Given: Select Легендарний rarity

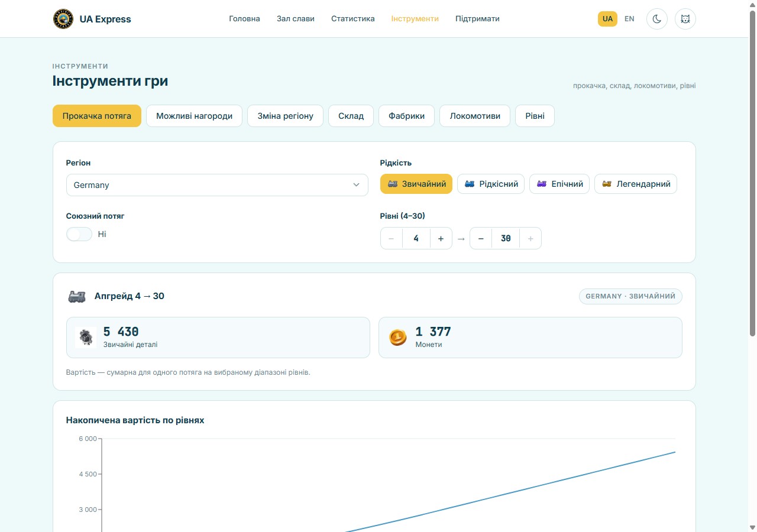Looking at the screenshot, I should (636, 184).
